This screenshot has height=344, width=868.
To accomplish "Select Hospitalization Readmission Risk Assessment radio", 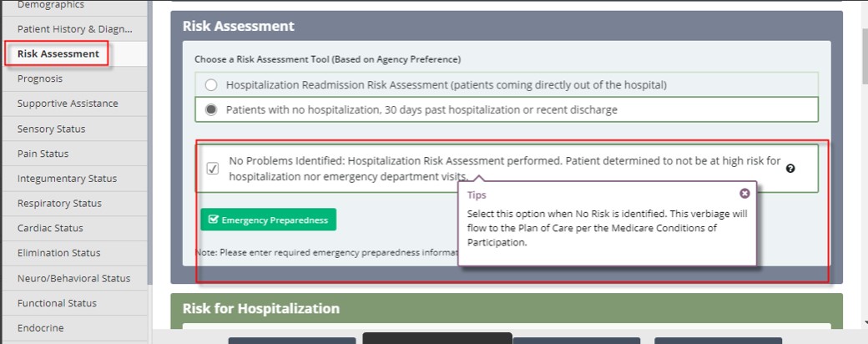I will [x=211, y=85].
